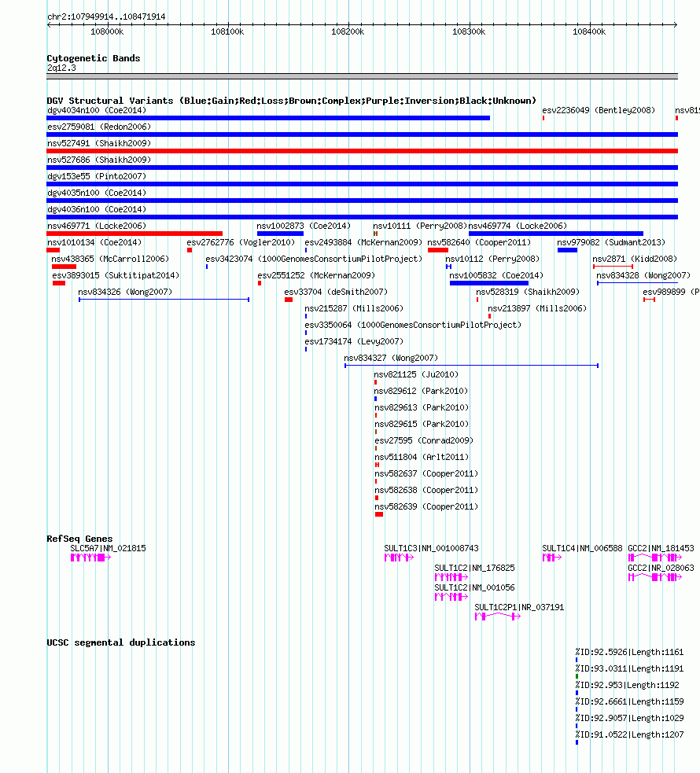Open esv2236049 (Bentley2008) variant label
Image resolution: width=700 pixels, height=773 pixels.
[599, 110]
